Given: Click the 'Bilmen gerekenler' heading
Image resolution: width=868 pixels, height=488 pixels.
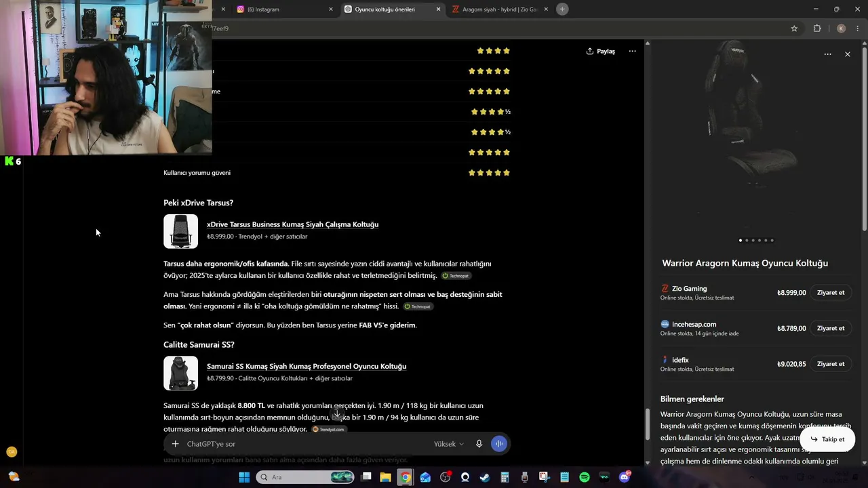Looking at the screenshot, I should point(692,399).
